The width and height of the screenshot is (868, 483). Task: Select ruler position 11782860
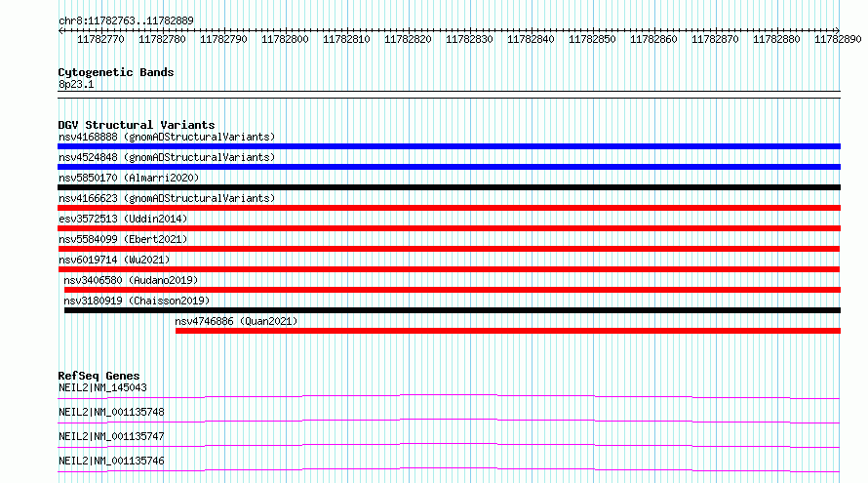(x=653, y=39)
